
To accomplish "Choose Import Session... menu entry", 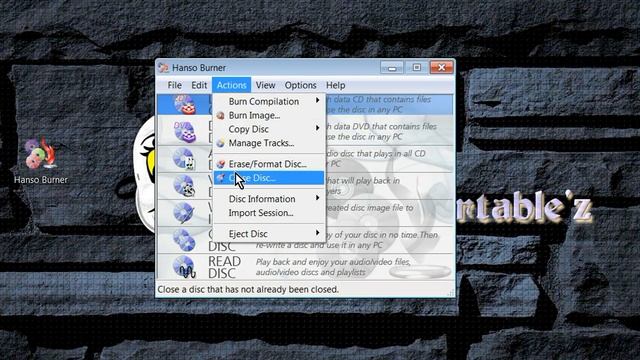I will point(269,213).
